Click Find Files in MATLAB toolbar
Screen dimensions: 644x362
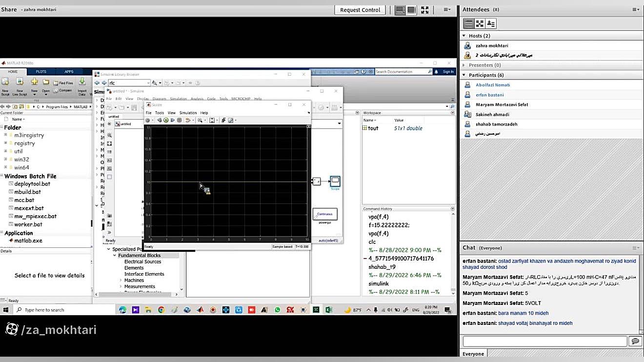pos(63,83)
